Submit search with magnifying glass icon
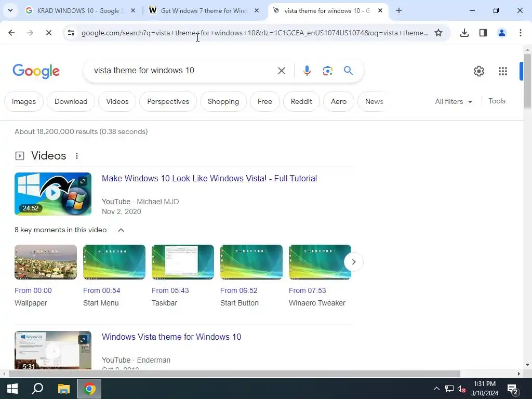Viewport: 532px width, 399px height. pyautogui.click(x=348, y=71)
